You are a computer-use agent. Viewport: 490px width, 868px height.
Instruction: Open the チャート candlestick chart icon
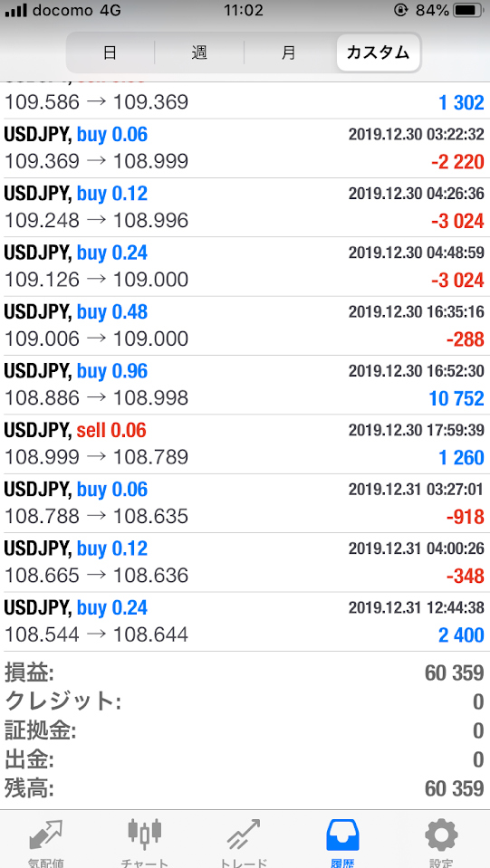click(x=145, y=835)
